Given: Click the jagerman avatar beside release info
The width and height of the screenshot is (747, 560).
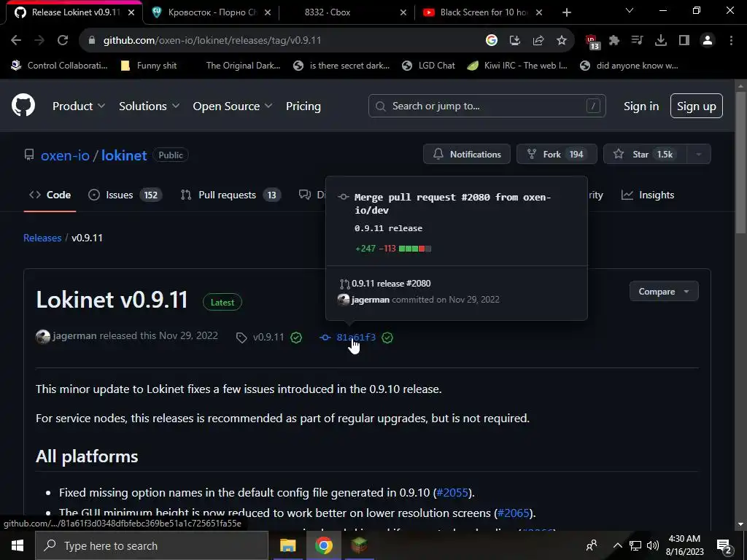Looking at the screenshot, I should [x=43, y=336].
